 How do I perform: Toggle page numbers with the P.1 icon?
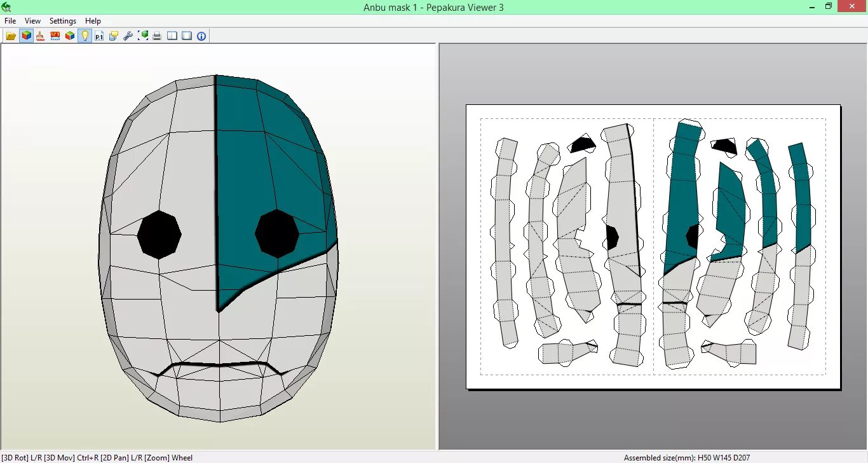[99, 36]
